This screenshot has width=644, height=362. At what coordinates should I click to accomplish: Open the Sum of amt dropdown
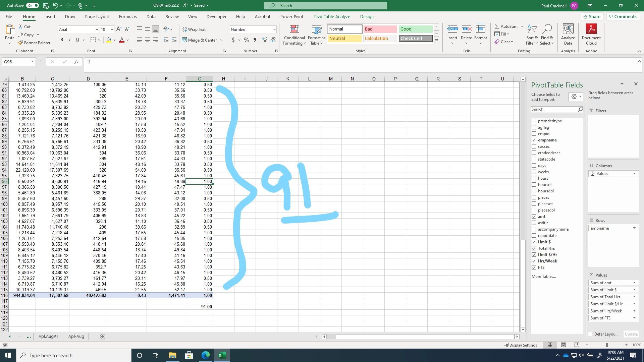pos(634,283)
